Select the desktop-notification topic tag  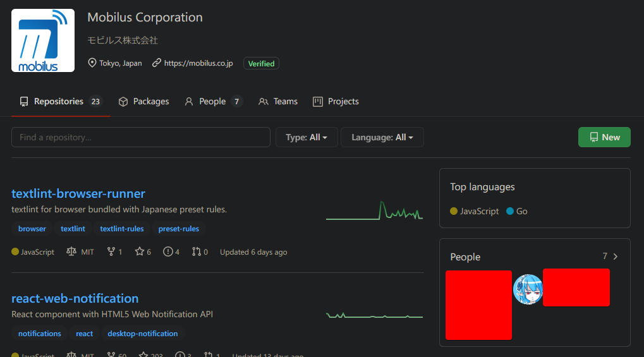(x=143, y=334)
